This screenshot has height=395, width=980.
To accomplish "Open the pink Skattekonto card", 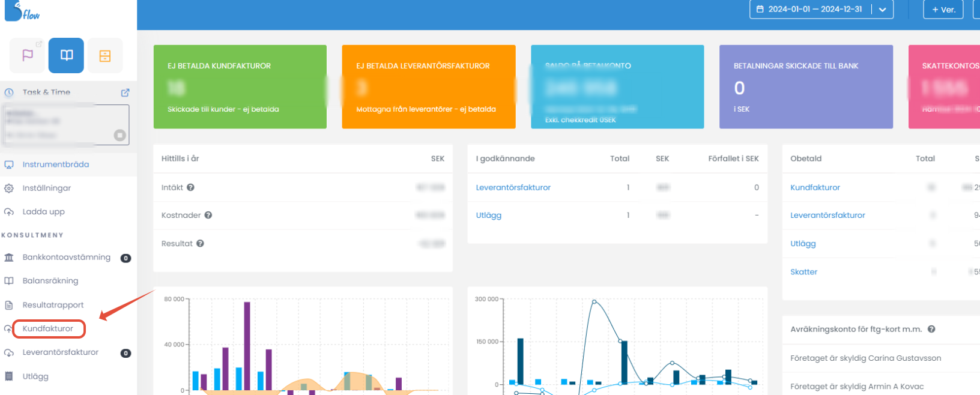I will [944, 86].
